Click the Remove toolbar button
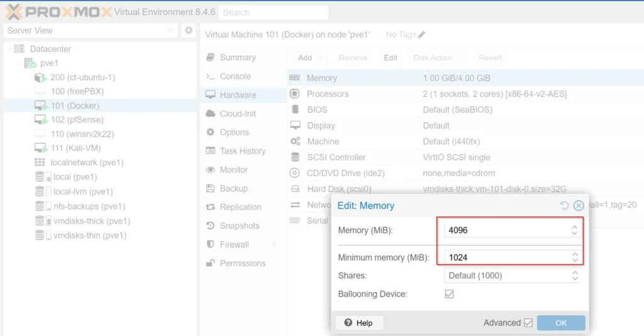 tap(353, 58)
